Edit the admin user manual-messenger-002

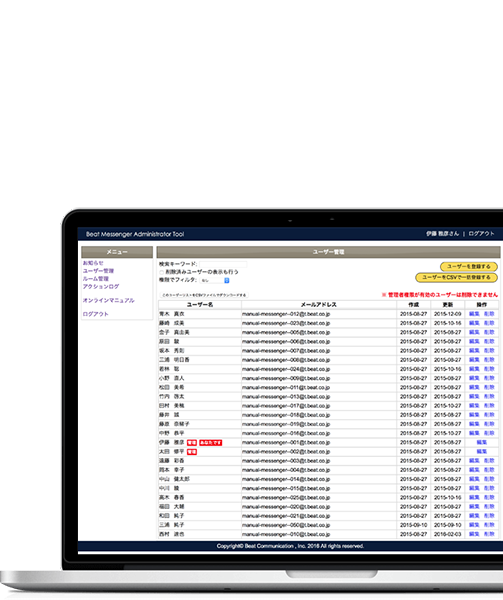click(x=482, y=452)
